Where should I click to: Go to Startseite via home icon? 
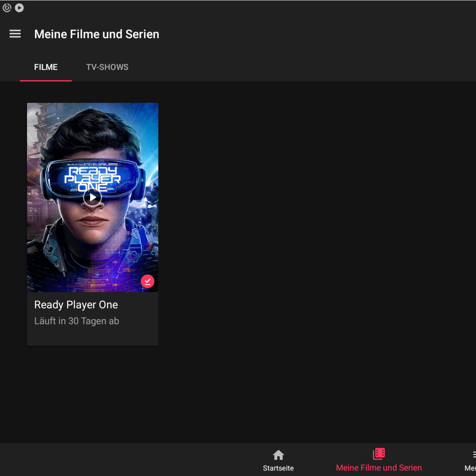pos(278,455)
